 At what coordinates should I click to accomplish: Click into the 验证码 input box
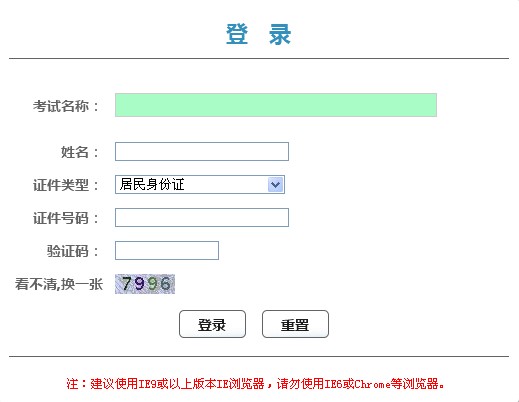[167, 250]
